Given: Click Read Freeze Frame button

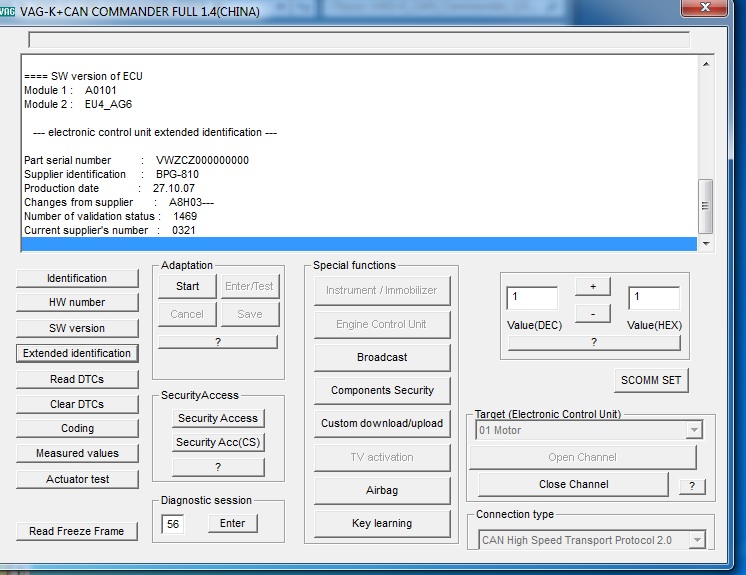Looking at the screenshot, I should (77, 531).
